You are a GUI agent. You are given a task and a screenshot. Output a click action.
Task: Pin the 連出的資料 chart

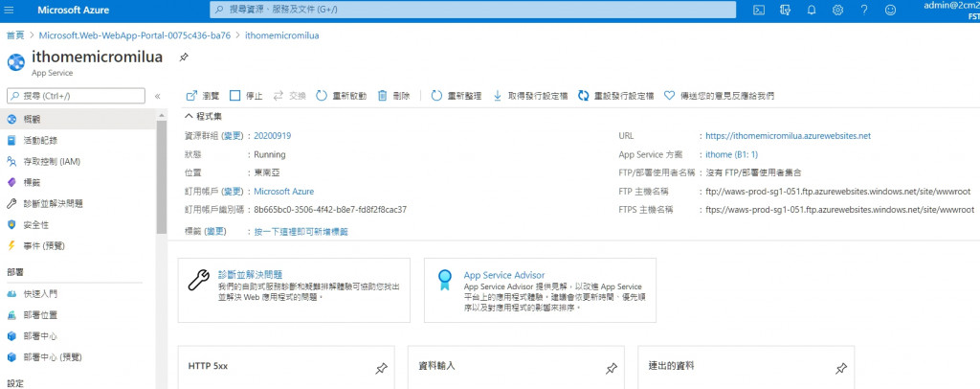[841, 369]
